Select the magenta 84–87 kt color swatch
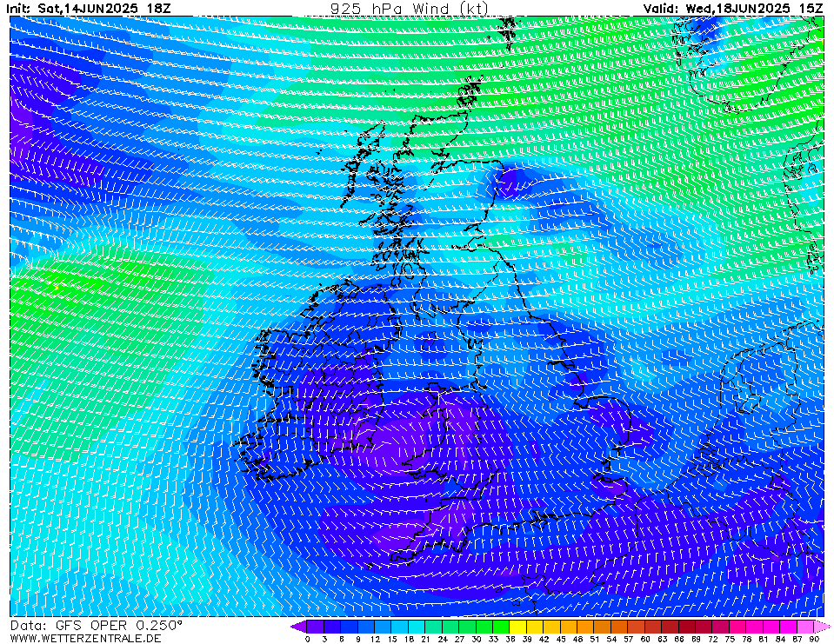834x644 pixels. coord(788,627)
